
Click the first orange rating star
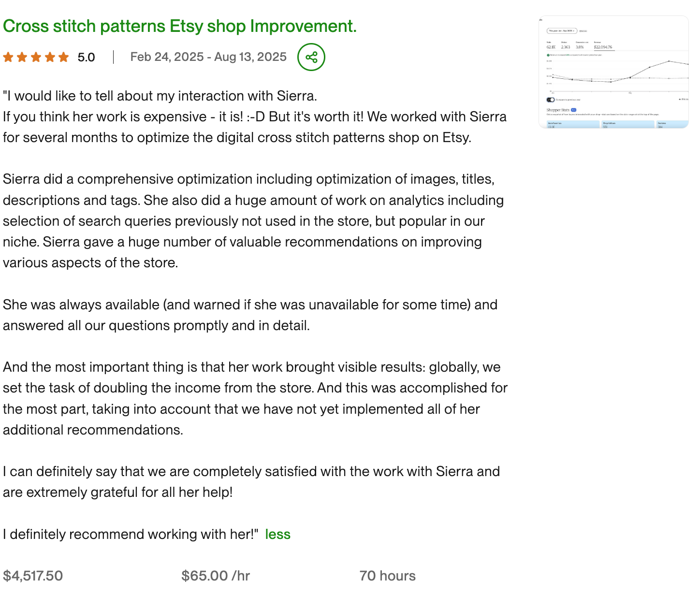[8, 58]
